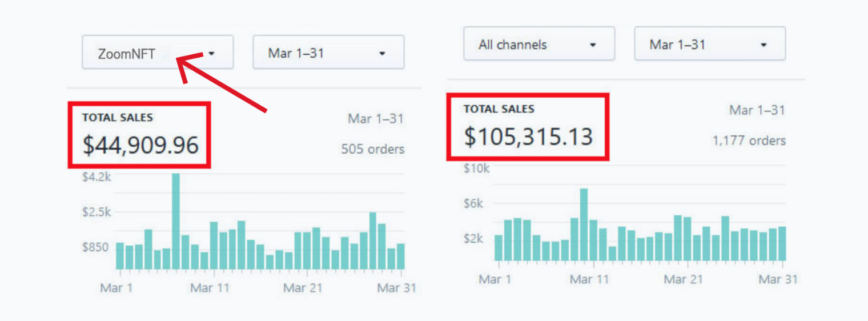Click the $4.2k y-axis label

97,176
